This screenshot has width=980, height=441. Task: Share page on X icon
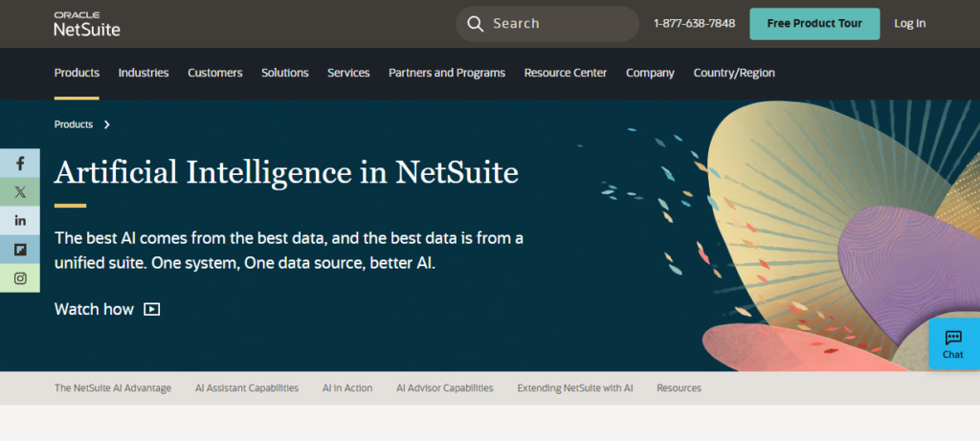pos(20,191)
